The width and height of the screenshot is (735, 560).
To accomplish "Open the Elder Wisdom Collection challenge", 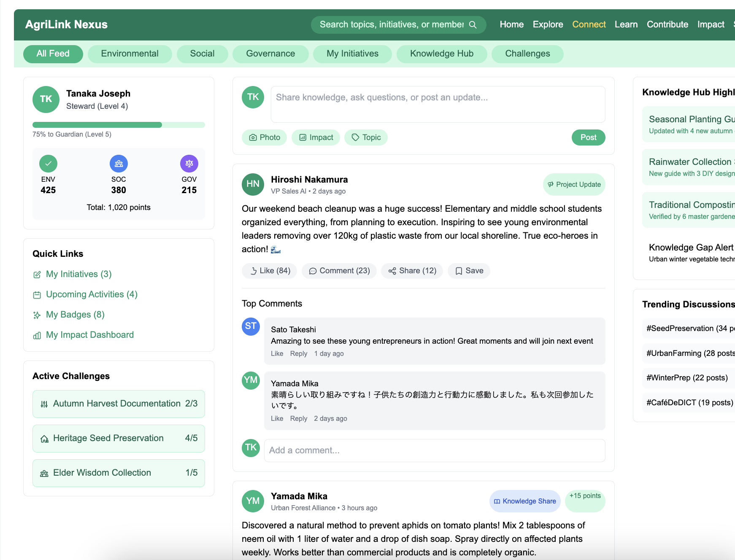I will [x=119, y=473].
